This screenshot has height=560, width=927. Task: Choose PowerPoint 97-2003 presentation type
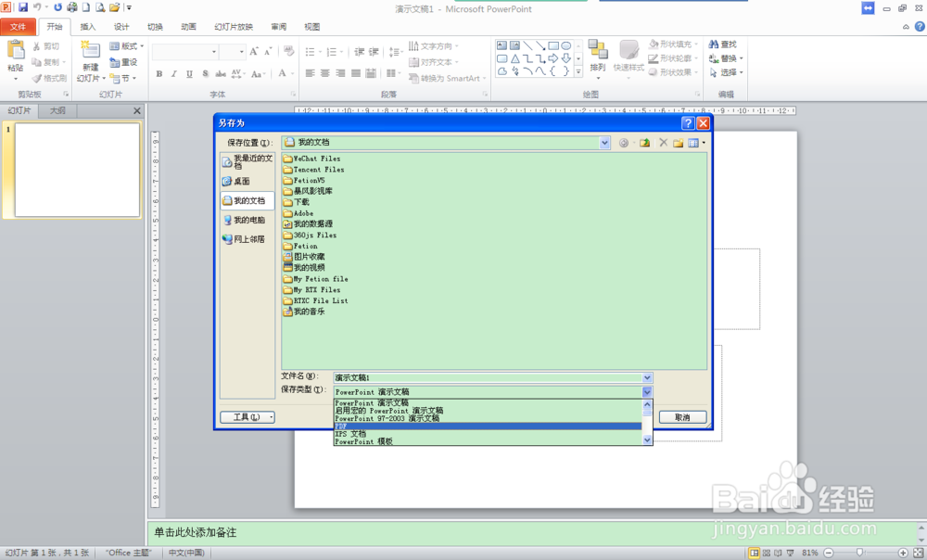click(x=488, y=418)
